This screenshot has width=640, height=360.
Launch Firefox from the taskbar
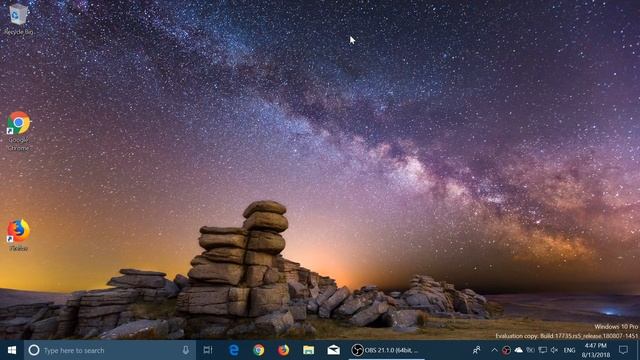coord(283,350)
